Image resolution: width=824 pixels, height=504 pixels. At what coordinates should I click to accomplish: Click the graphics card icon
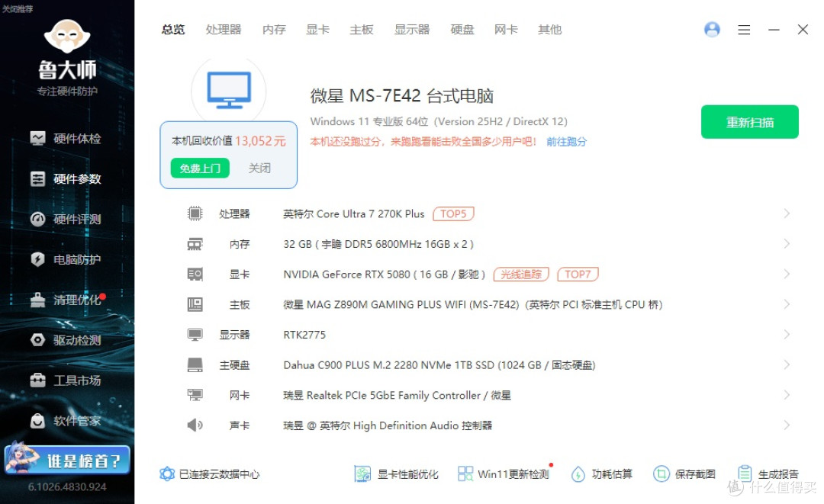click(195, 274)
